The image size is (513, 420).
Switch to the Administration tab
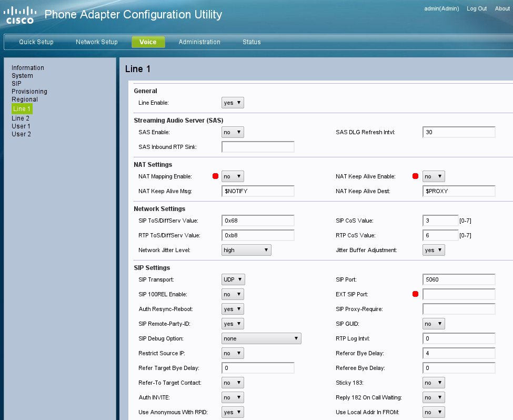[x=199, y=42]
